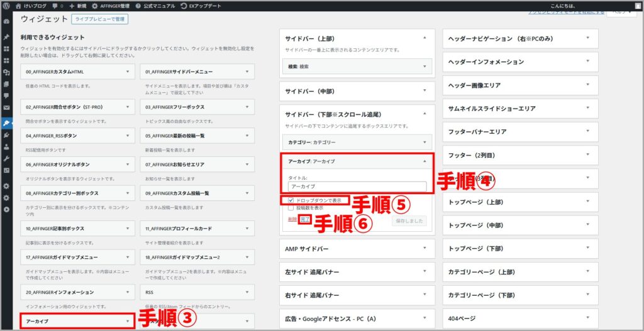Open the Dashboard icon in left sidebar

click(x=7, y=21)
